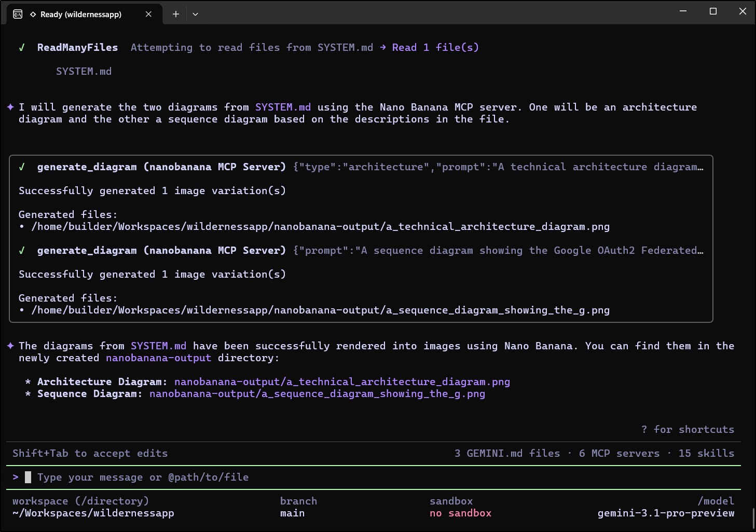Maximize the terminal window

(713, 11)
